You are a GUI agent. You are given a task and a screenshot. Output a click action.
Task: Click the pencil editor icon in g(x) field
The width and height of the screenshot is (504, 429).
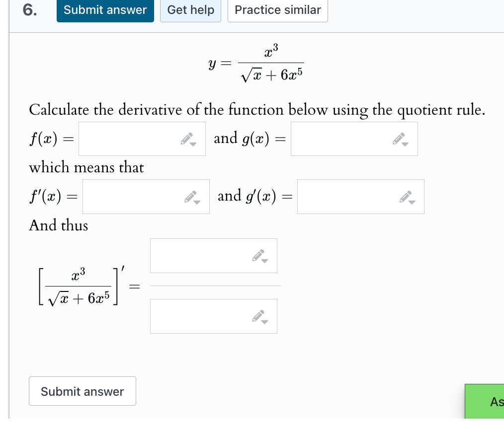click(x=398, y=138)
